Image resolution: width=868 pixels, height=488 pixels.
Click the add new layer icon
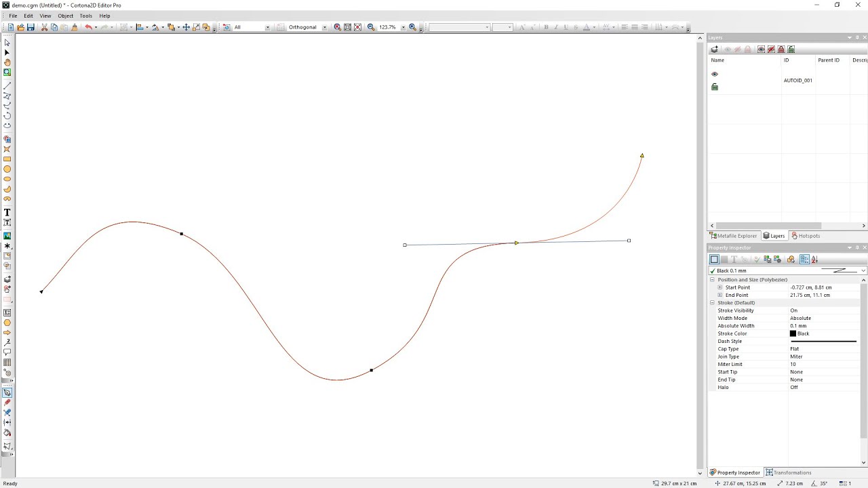click(714, 49)
